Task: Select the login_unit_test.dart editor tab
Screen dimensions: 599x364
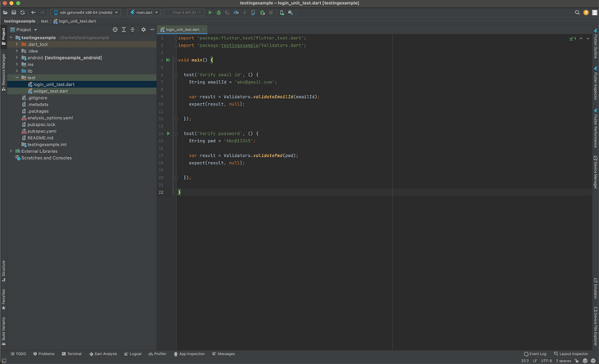Action: [182, 29]
